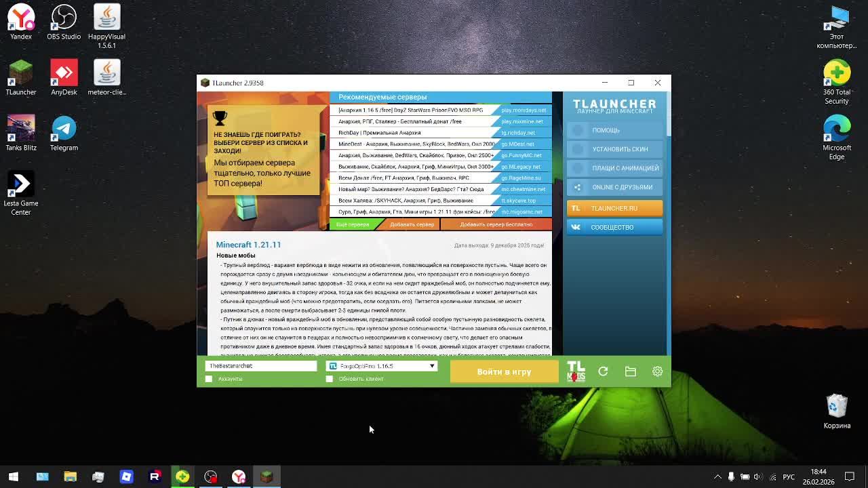Viewport: 868px width, 488px height.
Task: Select Установить скин in sidebar
Action: tap(614, 149)
